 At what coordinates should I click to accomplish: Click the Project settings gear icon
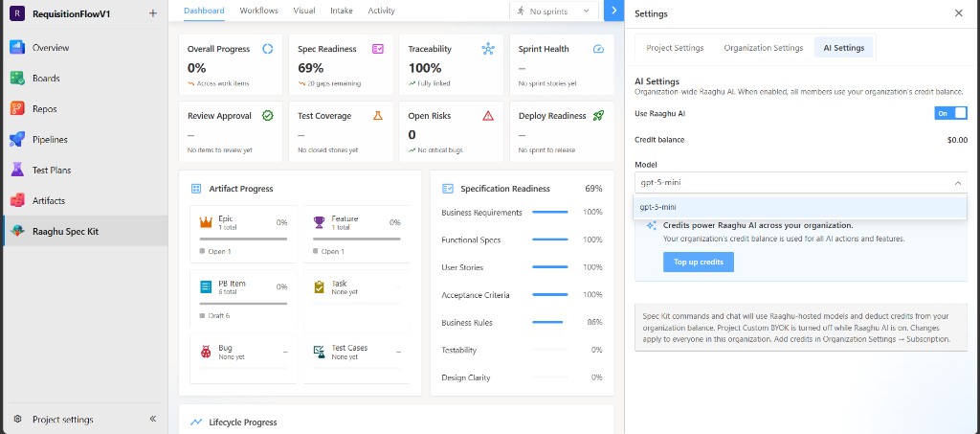point(18,419)
